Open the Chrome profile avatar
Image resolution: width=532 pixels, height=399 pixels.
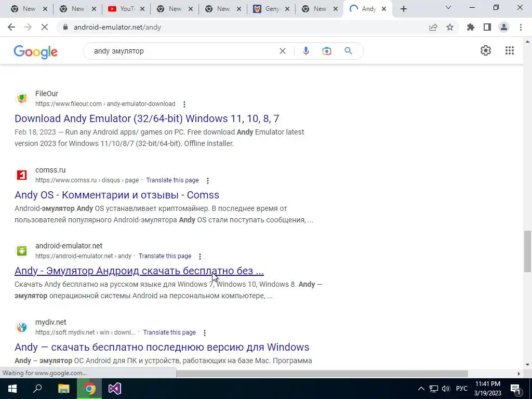[x=504, y=27]
